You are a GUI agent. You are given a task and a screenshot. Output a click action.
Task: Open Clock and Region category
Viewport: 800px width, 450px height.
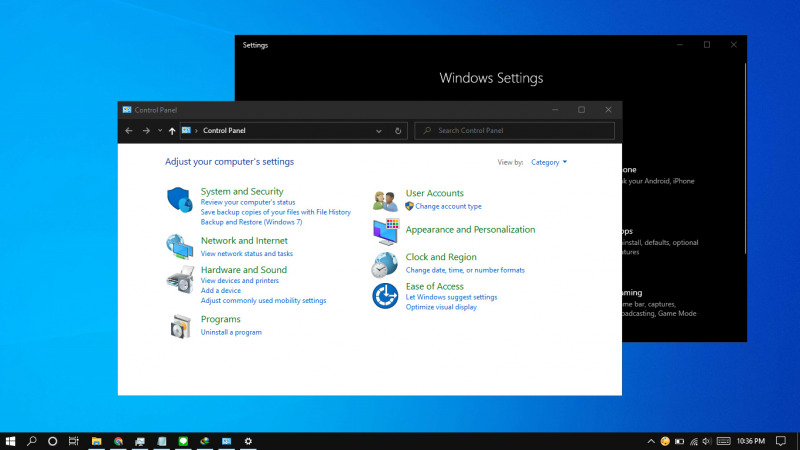point(441,257)
